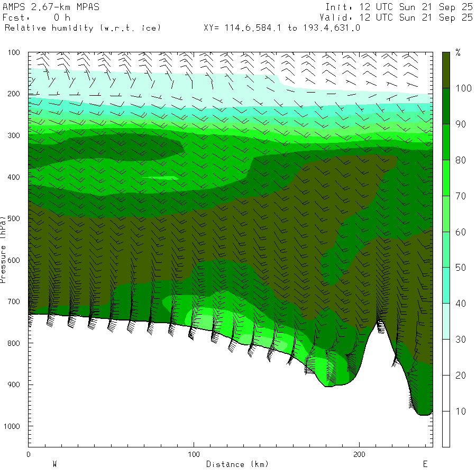Click the 'XY= 114.6,584.1 to 193.4,631.0' coordinates text
Screen dimensions: 476x476
(x=282, y=28)
